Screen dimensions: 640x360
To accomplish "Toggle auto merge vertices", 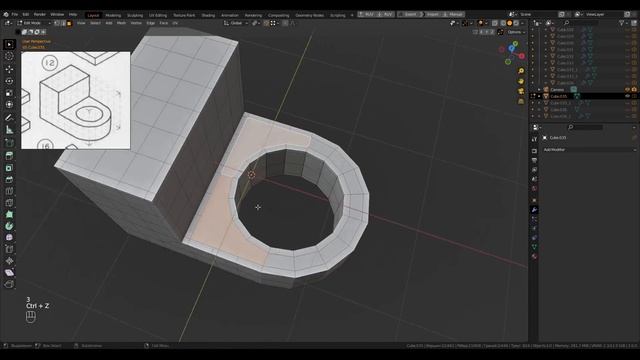I will 500,32.
